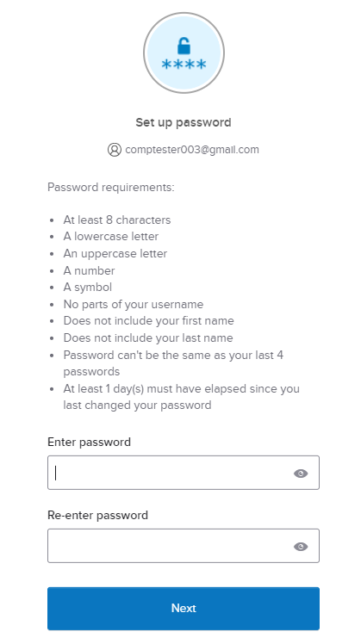361x644 pixels.
Task: Click the Set up password heading
Action: (x=184, y=122)
